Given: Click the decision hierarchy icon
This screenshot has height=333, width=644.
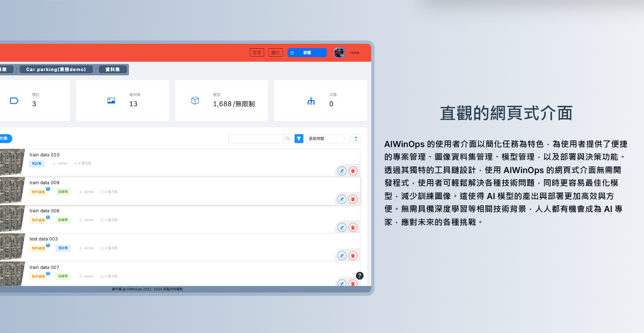Looking at the screenshot, I should pyautogui.click(x=311, y=100).
